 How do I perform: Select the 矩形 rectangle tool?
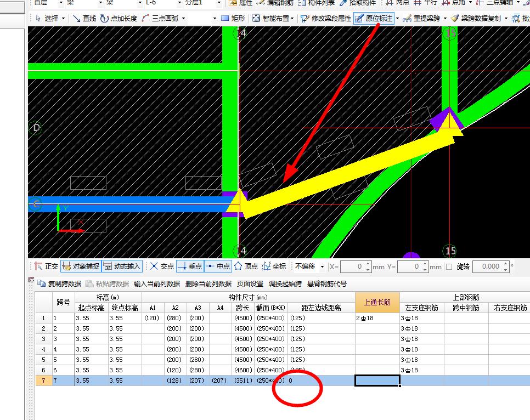click(x=233, y=18)
